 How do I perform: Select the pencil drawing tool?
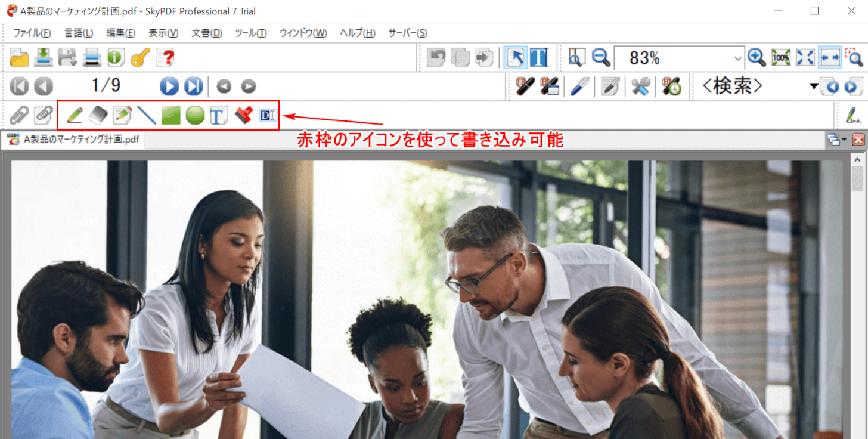coord(74,115)
